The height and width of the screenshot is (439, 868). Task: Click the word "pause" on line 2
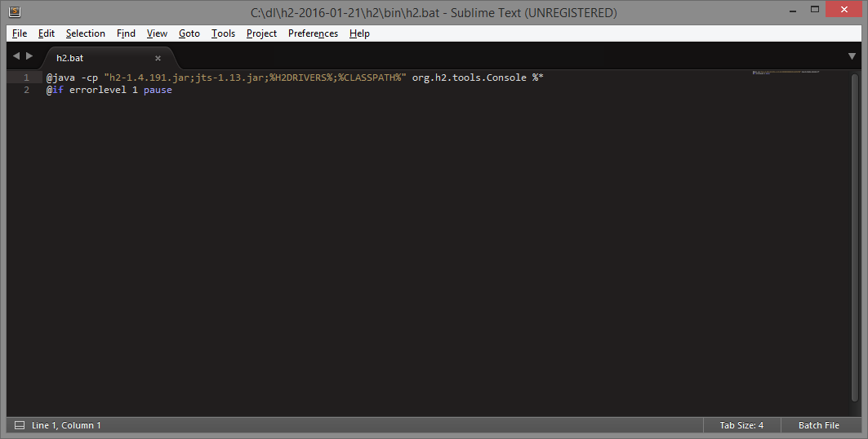(158, 90)
